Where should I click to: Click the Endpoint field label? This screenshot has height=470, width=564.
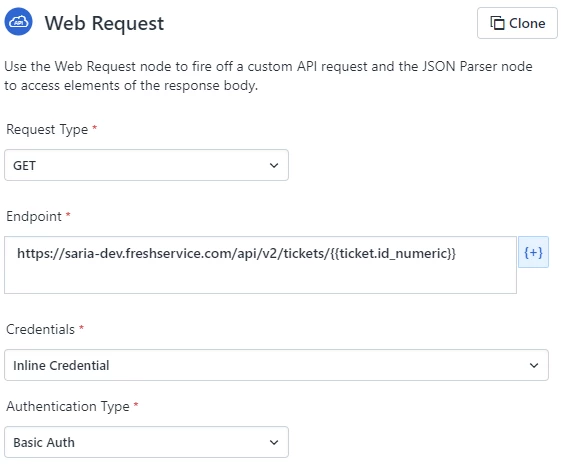(x=34, y=216)
